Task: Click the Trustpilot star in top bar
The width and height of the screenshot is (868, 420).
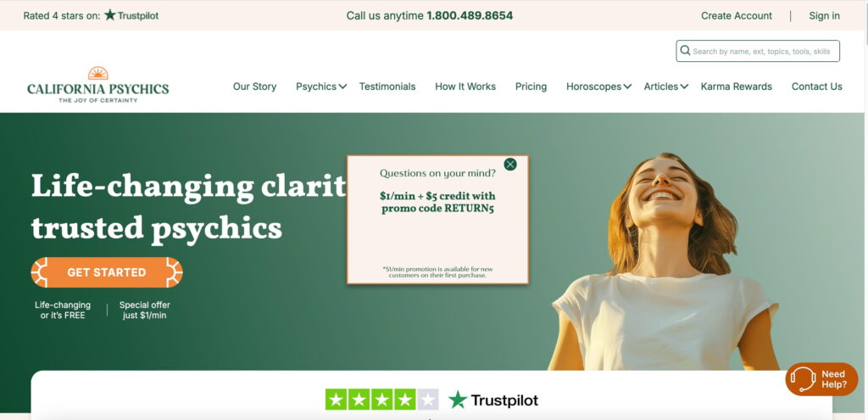Action: tap(110, 15)
